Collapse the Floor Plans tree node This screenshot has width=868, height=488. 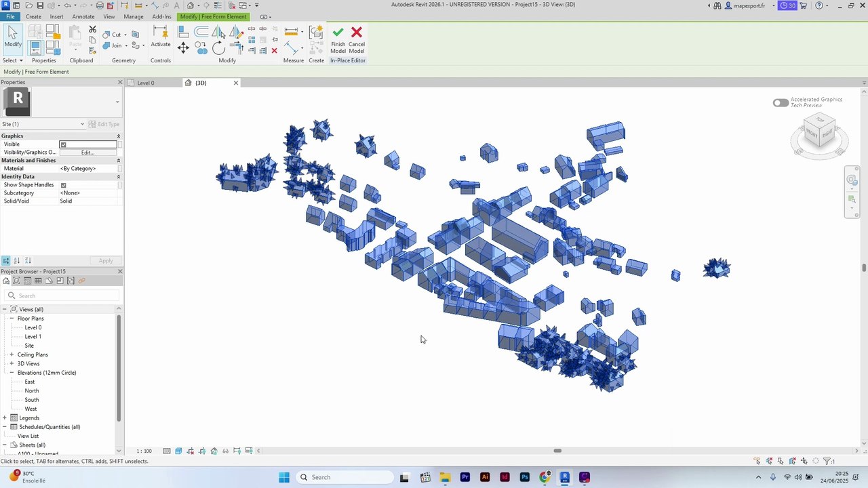pyautogui.click(x=12, y=319)
